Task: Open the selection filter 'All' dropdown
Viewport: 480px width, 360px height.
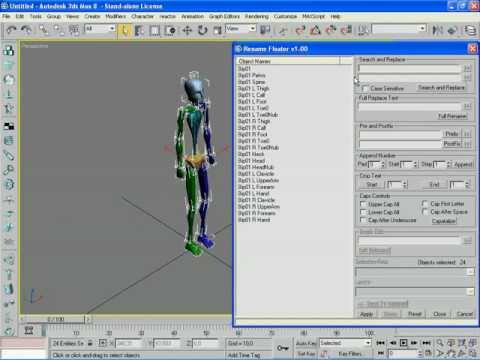Action: pos(100,29)
